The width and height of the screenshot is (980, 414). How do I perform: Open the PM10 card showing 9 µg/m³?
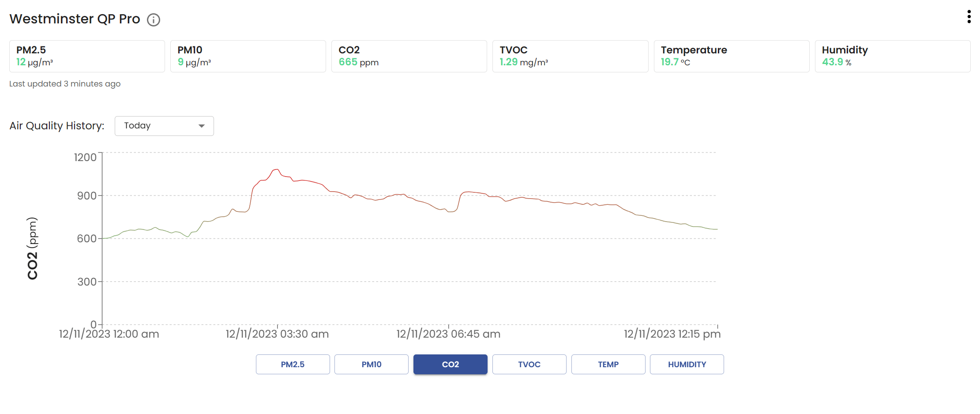coord(248,56)
